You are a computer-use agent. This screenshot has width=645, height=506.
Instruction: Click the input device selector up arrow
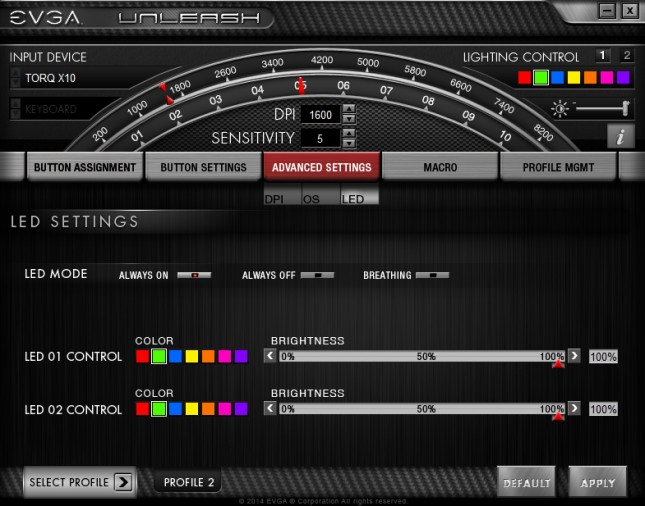15,73
